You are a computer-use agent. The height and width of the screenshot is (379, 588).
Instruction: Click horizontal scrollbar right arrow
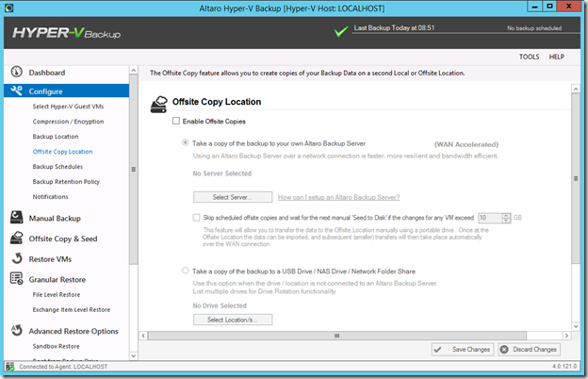[566, 336]
